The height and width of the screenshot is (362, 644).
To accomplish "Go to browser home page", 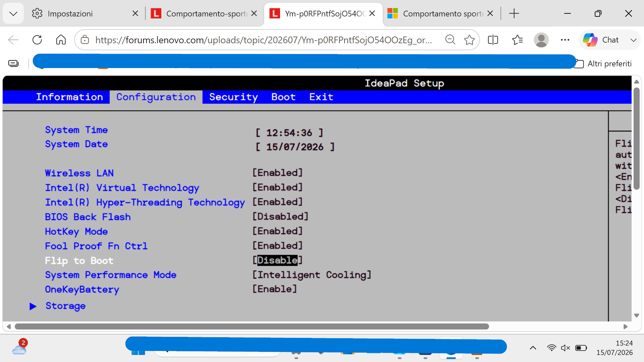I will pyautogui.click(x=61, y=40).
